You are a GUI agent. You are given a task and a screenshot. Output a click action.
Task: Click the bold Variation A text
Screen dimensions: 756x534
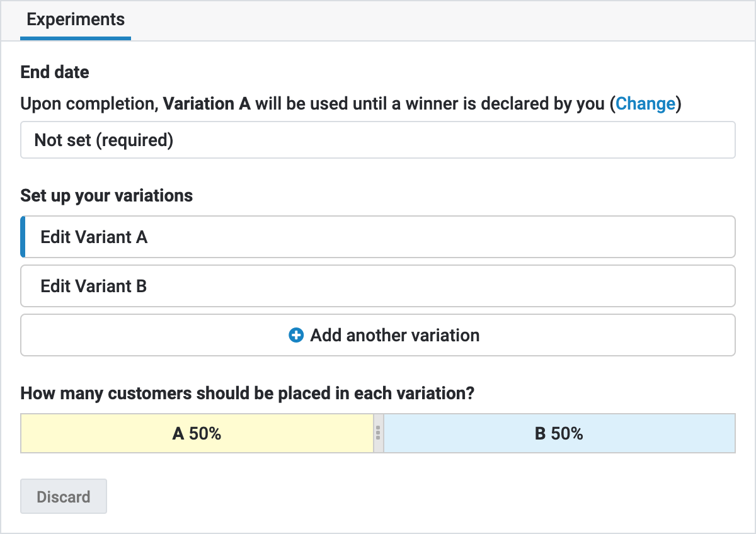click(207, 104)
